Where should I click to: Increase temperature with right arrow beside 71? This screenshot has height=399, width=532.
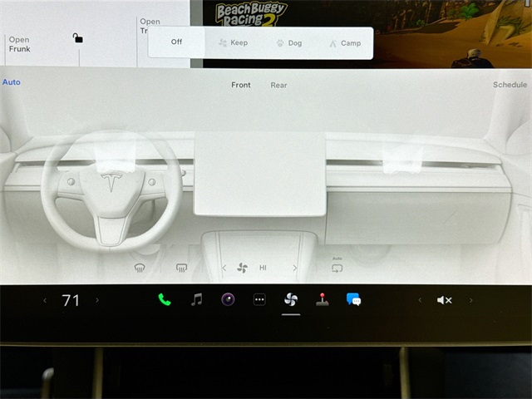coord(97,300)
